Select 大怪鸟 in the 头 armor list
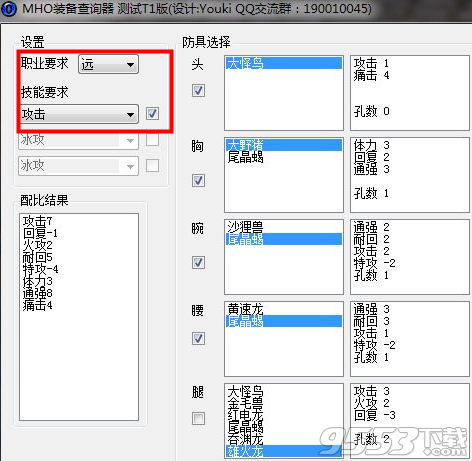This screenshot has width=472, height=461. point(284,63)
